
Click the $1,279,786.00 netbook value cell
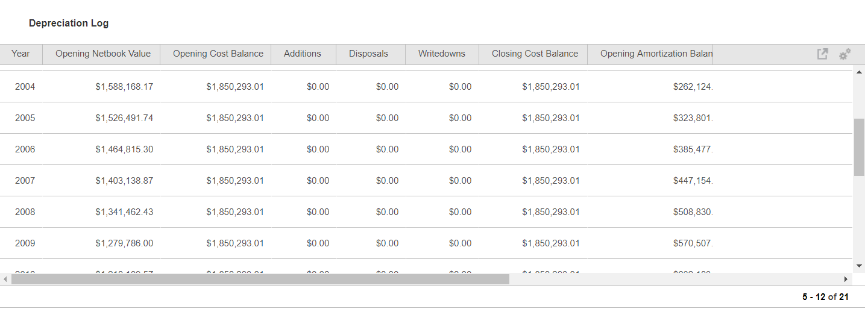click(124, 243)
